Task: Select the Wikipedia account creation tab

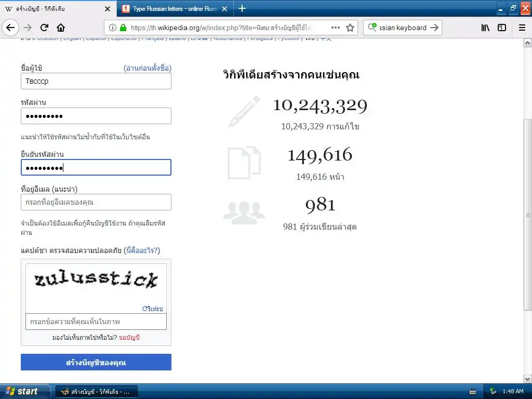Action: click(58, 9)
